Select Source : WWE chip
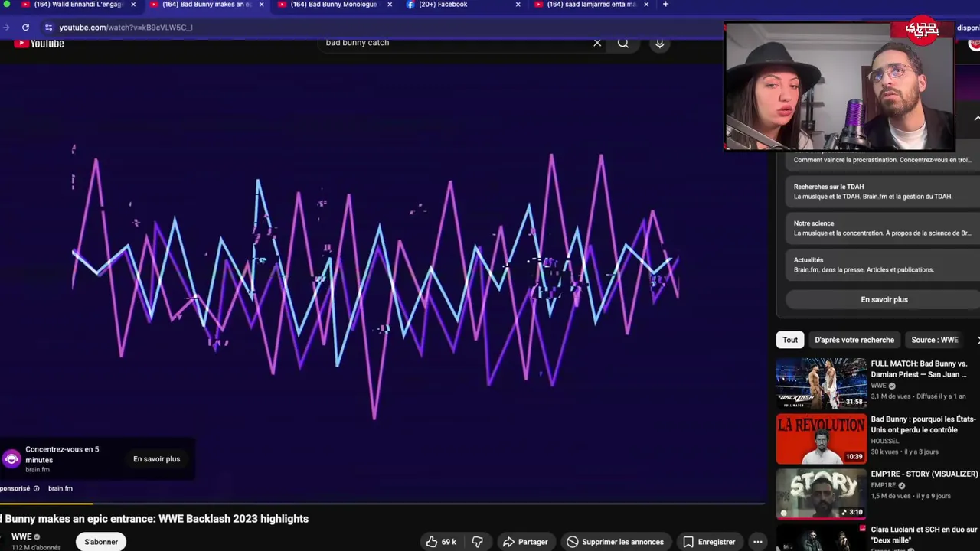Viewport: 980px width, 551px height. point(935,340)
